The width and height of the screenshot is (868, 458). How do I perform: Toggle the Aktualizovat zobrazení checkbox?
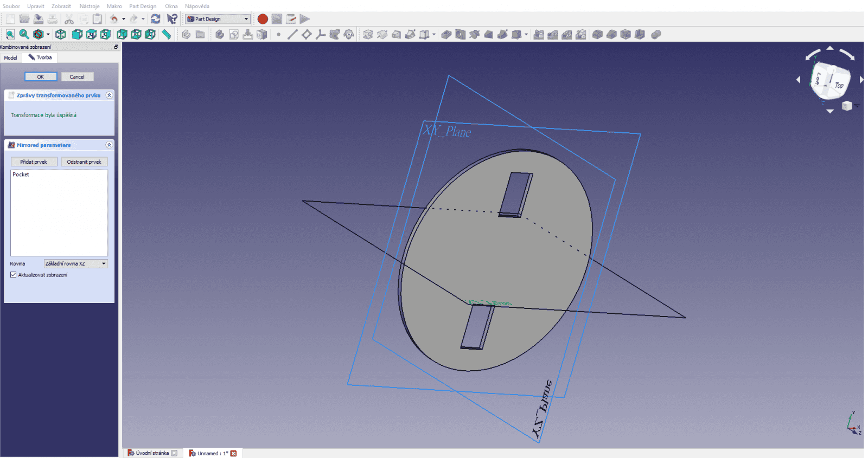pos(14,275)
